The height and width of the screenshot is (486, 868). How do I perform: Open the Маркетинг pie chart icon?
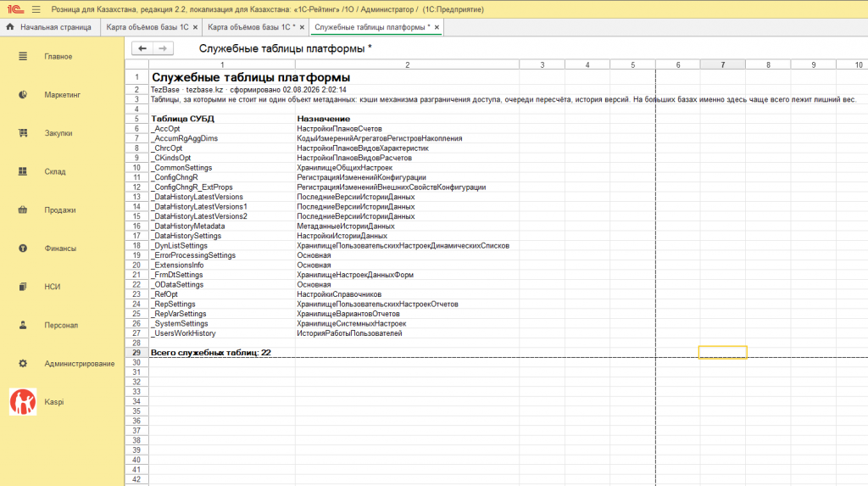point(23,95)
